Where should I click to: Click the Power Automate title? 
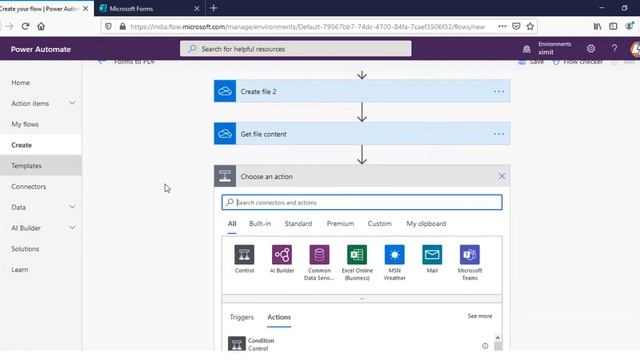point(41,49)
